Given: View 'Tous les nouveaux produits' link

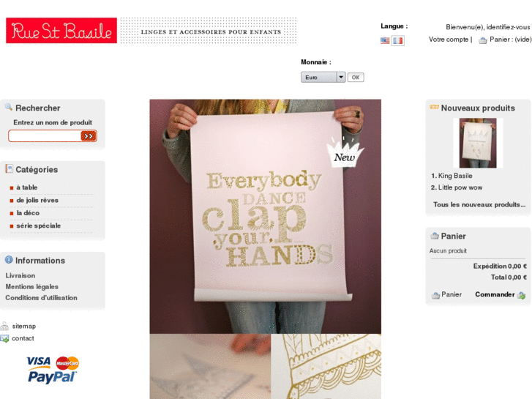Looking at the screenshot, I should point(479,204).
